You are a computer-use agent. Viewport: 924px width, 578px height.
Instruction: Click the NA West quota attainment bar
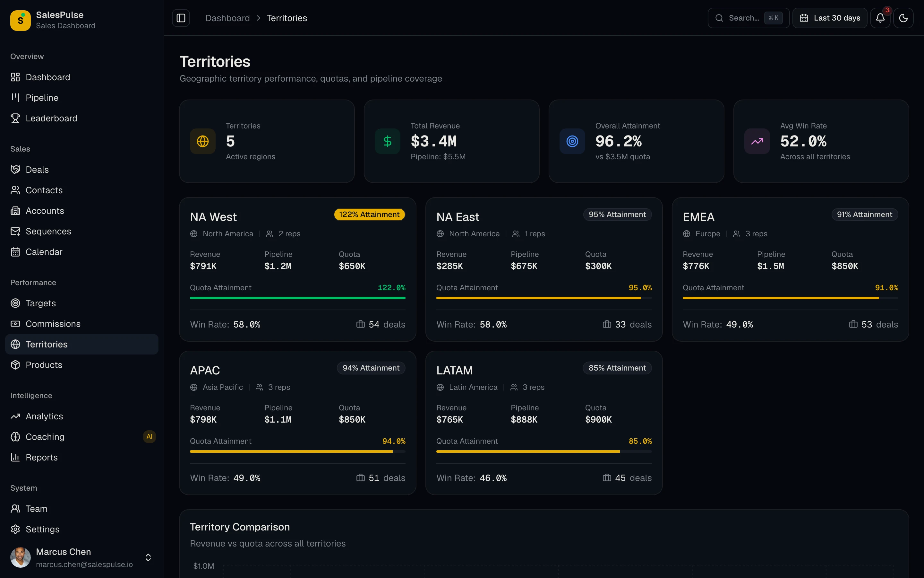tap(298, 298)
